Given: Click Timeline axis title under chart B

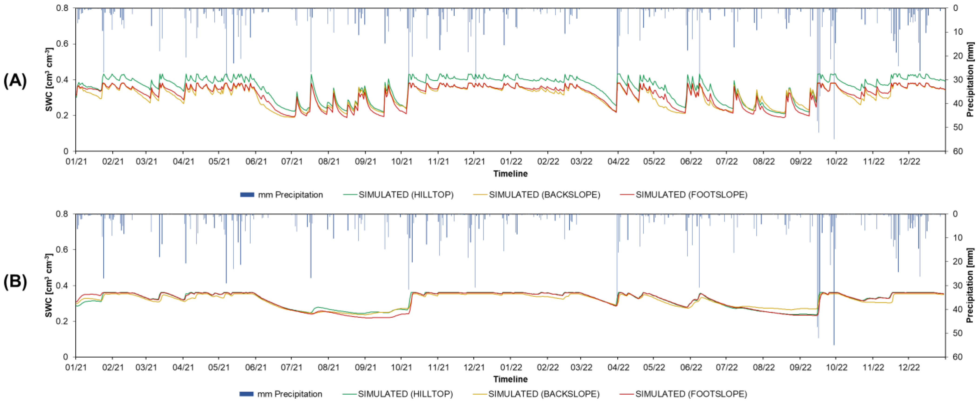Looking at the screenshot, I should point(510,379).
